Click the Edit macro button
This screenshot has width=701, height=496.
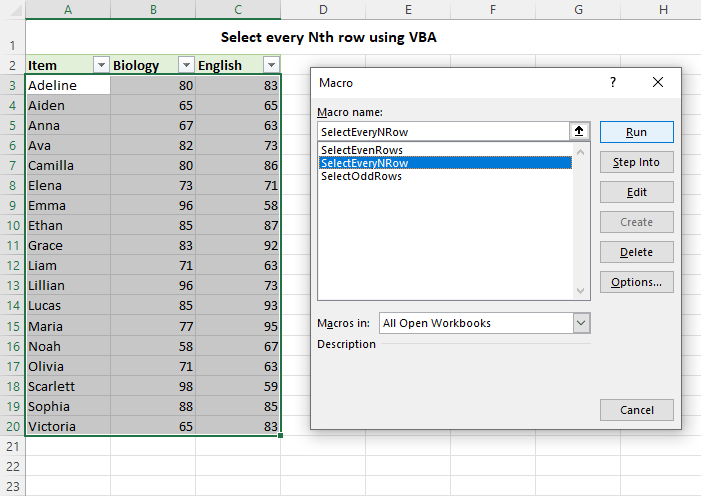(x=636, y=192)
